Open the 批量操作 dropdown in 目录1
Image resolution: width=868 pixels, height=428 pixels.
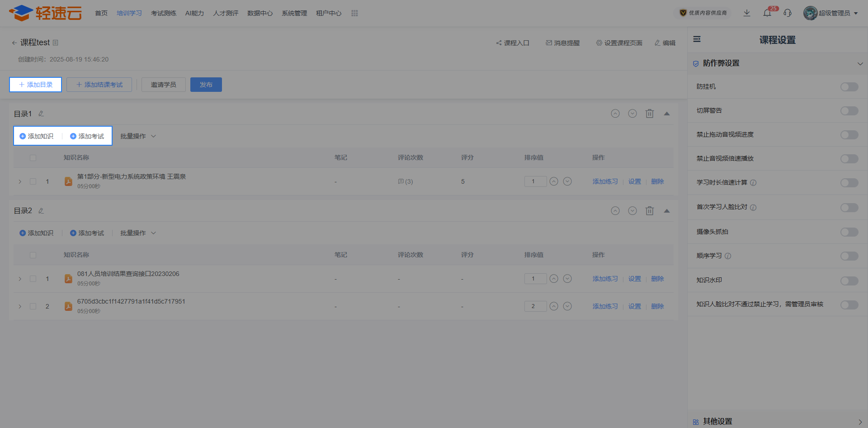click(138, 136)
